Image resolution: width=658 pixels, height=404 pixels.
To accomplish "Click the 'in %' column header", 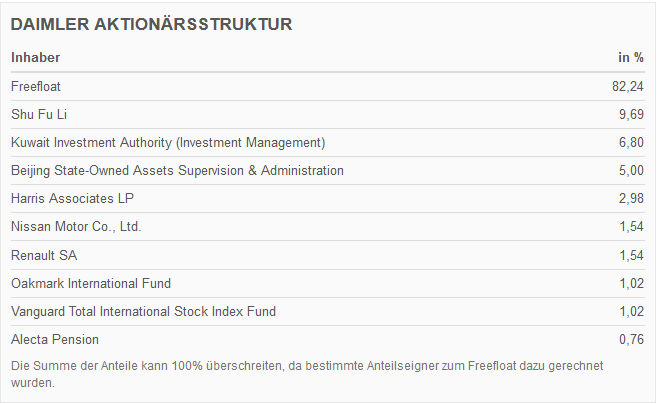I will (x=630, y=58).
